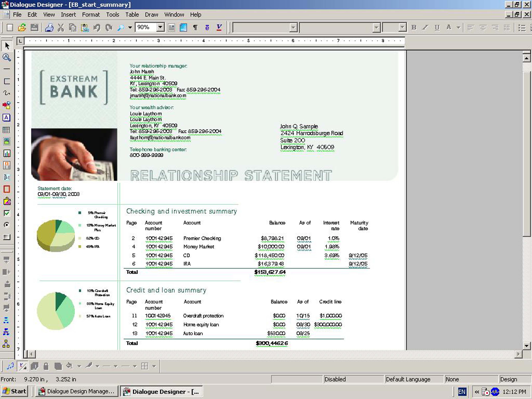Click the Print icon in toolbar
The image size is (532, 399).
49,28
